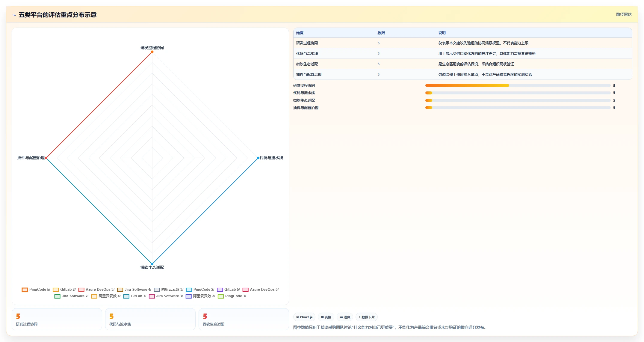Open the 研发过程协同 data card
644x342 pixels.
coord(57,319)
